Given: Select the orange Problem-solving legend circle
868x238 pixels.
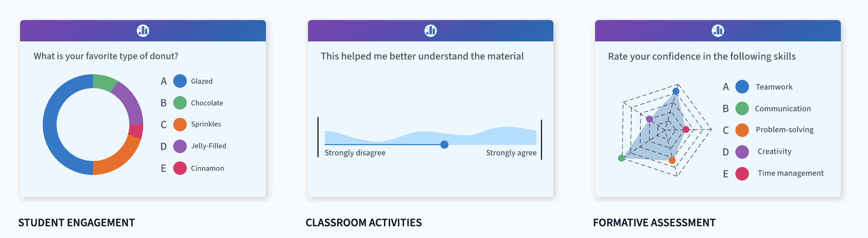Looking at the screenshot, I should click(742, 130).
